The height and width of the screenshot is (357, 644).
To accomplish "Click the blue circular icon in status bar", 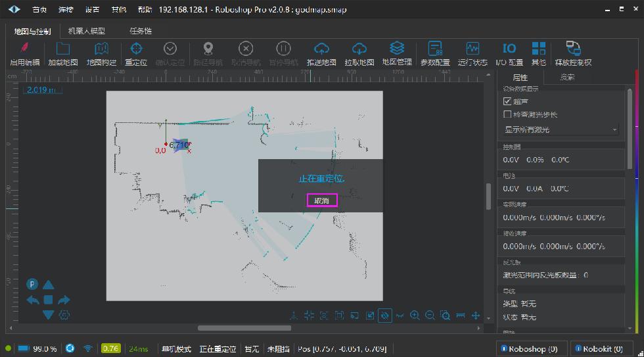I will [70, 348].
